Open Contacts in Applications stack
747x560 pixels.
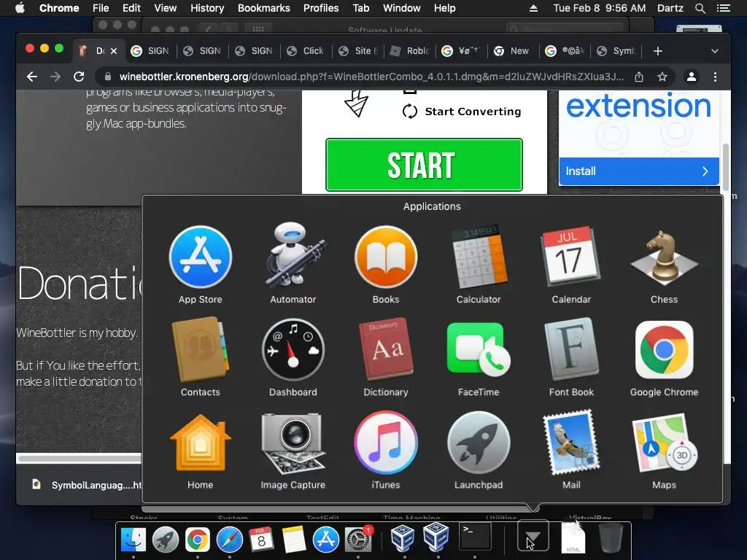[x=201, y=350]
